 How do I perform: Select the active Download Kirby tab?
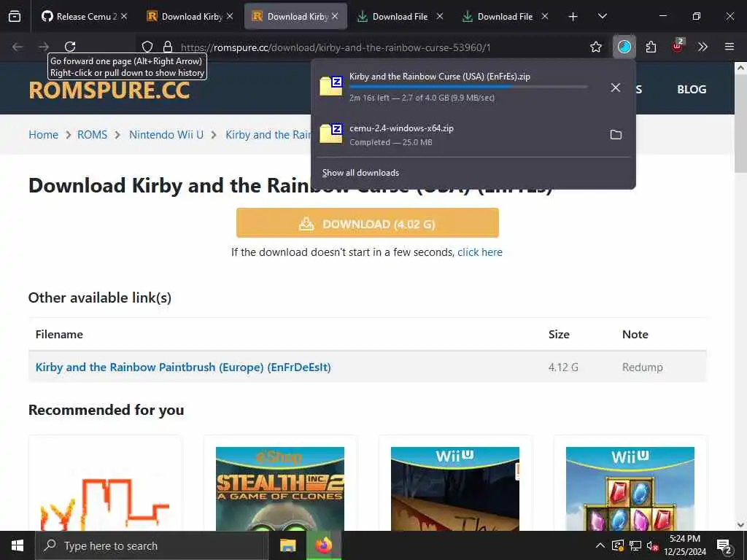point(292,16)
